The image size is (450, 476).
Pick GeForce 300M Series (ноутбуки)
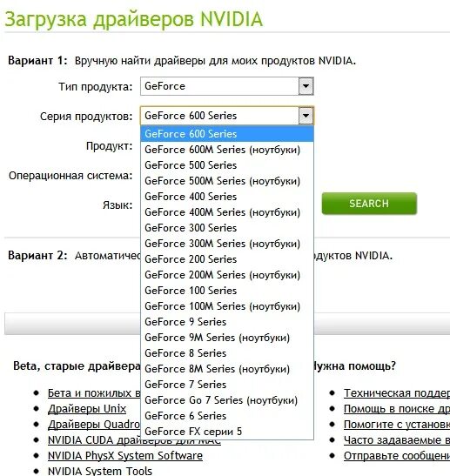pyautogui.click(x=227, y=244)
